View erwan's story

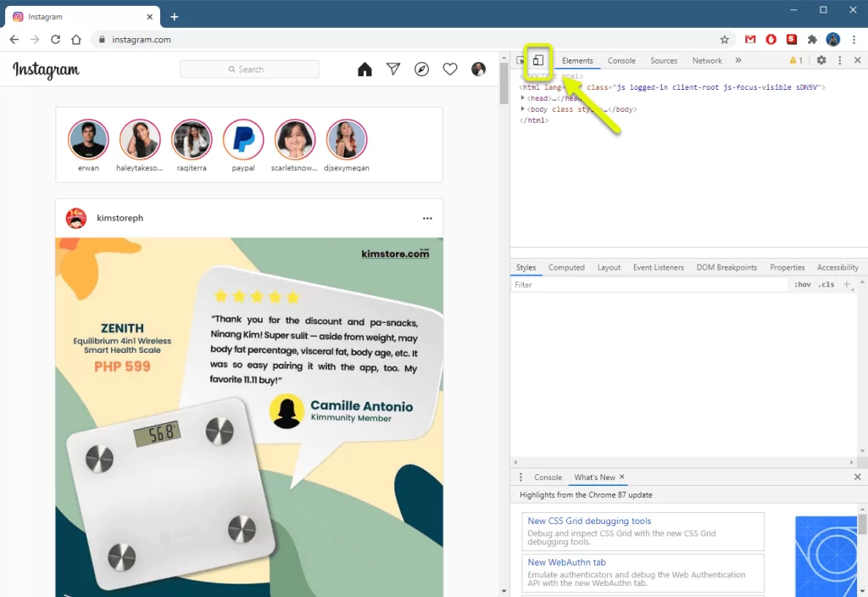point(88,140)
